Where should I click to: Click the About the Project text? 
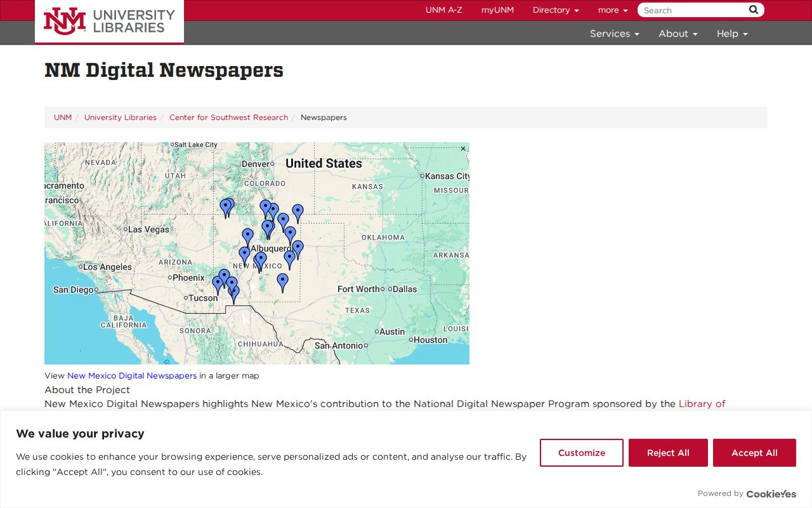tap(87, 390)
